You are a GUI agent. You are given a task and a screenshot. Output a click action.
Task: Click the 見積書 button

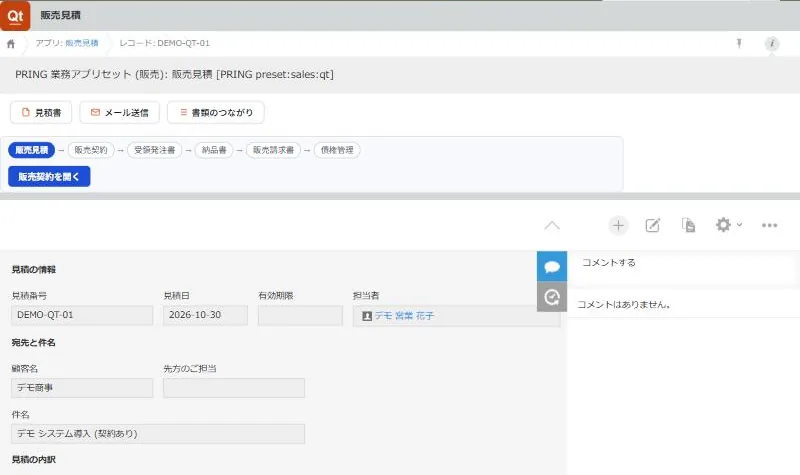[x=41, y=112]
